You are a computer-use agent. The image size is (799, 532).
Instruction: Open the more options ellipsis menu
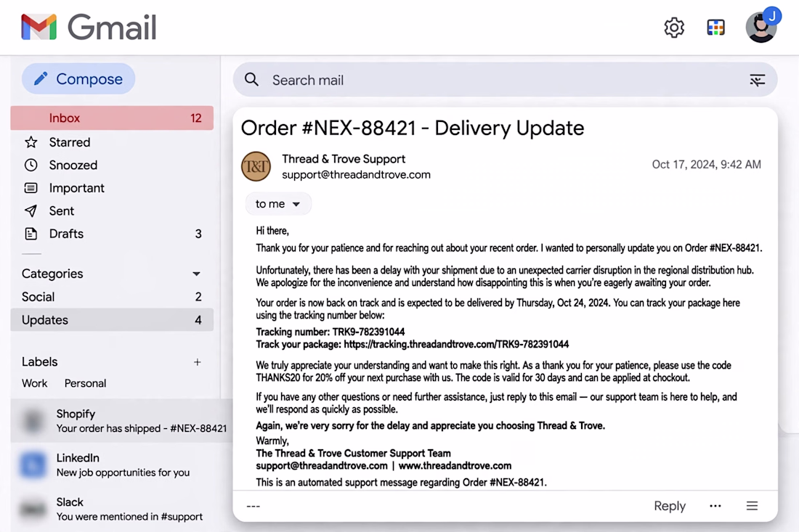[715, 506]
